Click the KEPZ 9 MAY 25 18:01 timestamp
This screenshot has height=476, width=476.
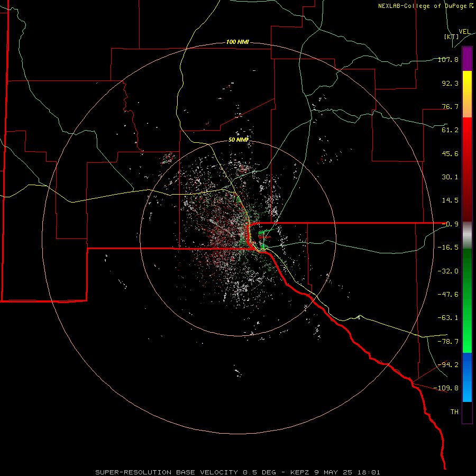tap(335, 472)
